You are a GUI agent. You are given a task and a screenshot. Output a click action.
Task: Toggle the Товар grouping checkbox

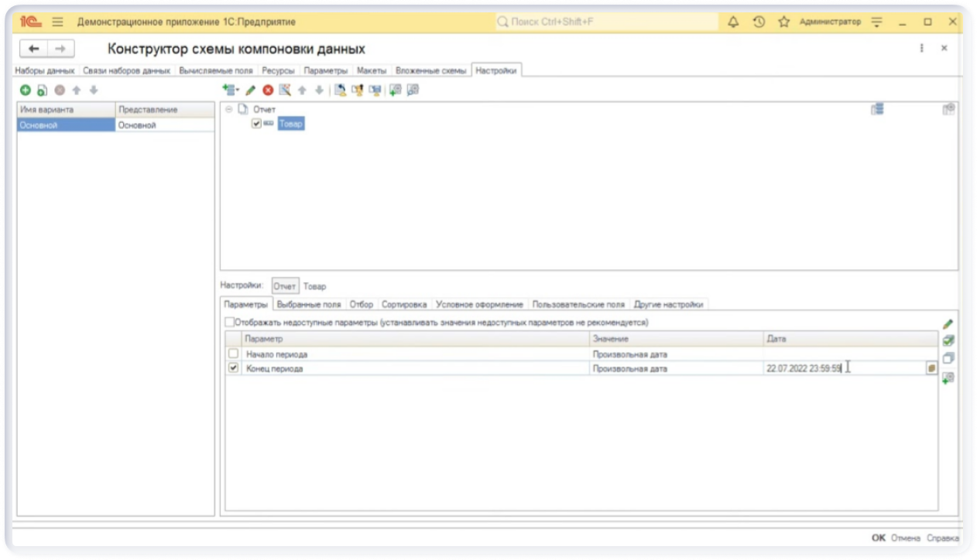coord(256,123)
